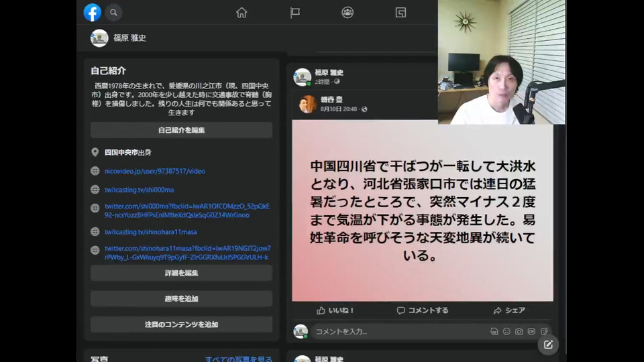The height and width of the screenshot is (362, 644).
Task: Click globe icon beside twitter.com/shinohara11masa
Action: (x=95, y=250)
